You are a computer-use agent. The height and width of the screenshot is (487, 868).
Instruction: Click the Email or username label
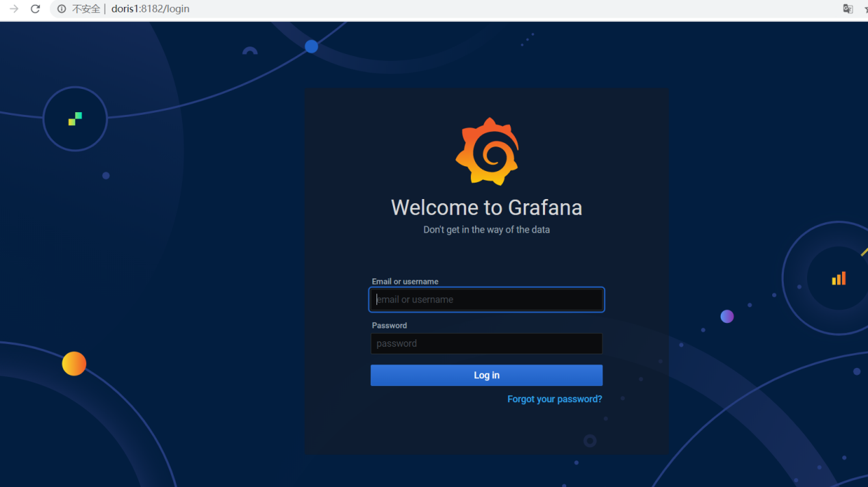[405, 281]
